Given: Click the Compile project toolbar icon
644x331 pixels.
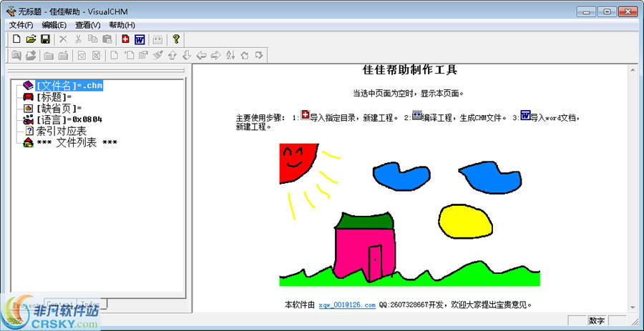Looking at the screenshot, I should tap(157, 39).
